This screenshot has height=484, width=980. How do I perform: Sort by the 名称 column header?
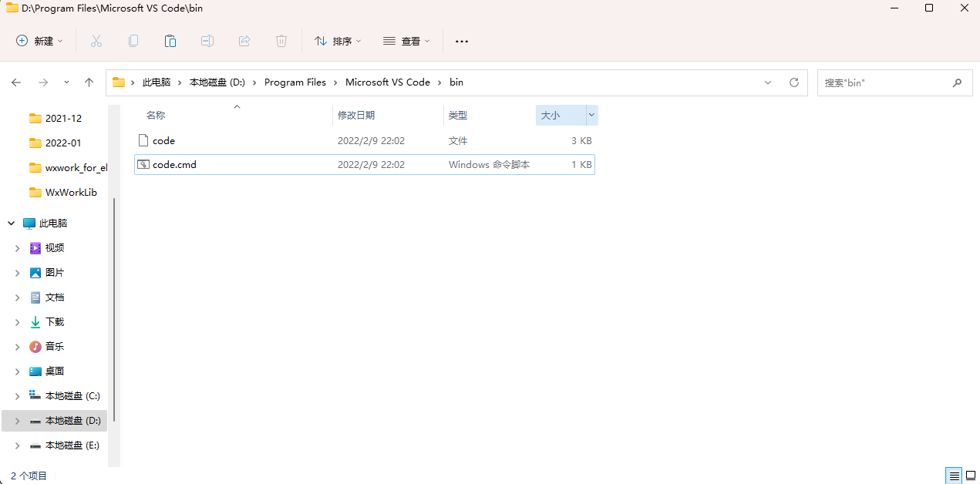(x=156, y=115)
